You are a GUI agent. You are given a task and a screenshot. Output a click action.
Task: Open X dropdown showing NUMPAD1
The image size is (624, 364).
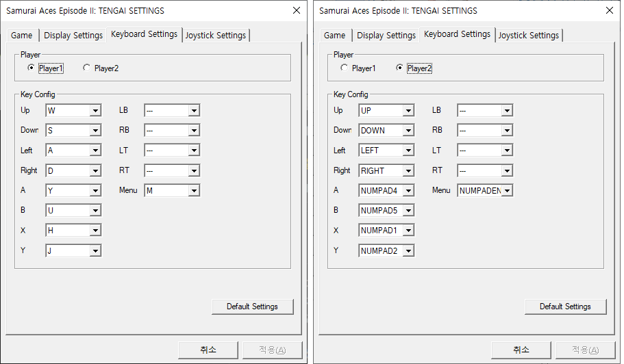(x=386, y=230)
